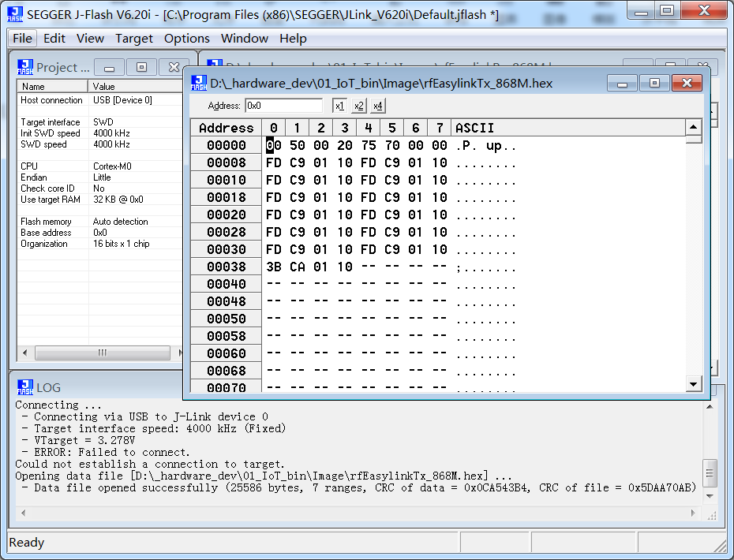
Task: Open the Window menu
Action: point(244,38)
